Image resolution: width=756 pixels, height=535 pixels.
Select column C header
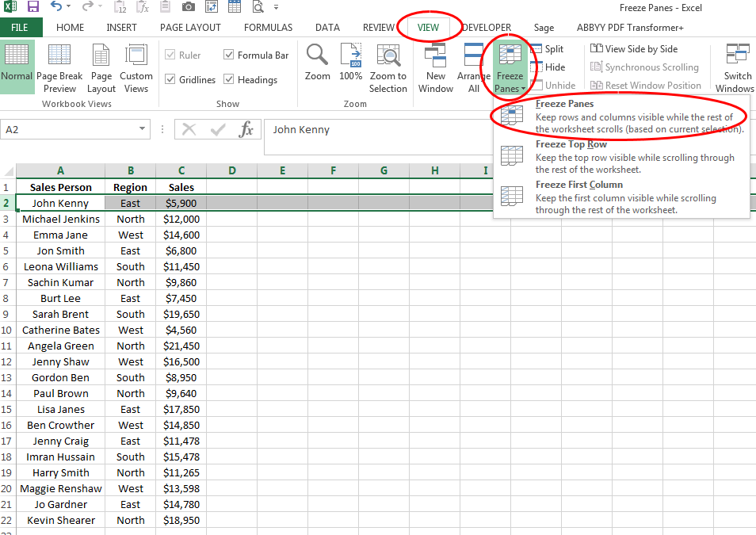tap(181, 170)
